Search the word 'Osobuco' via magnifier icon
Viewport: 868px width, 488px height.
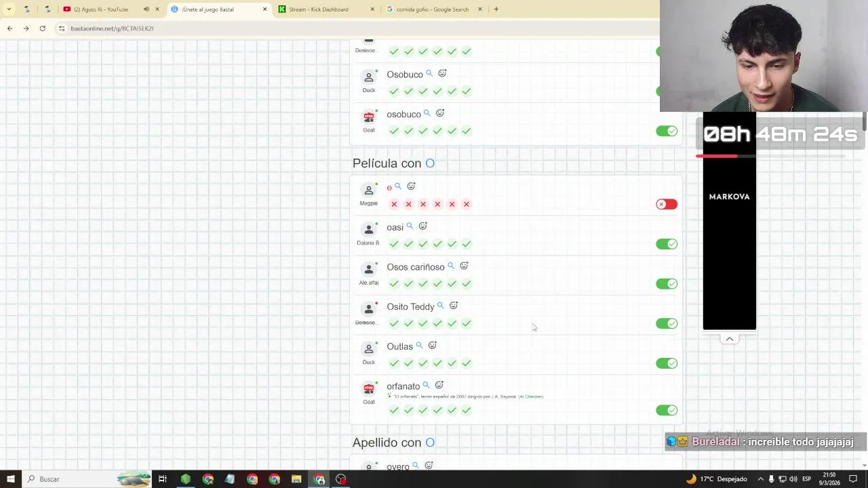pos(429,74)
